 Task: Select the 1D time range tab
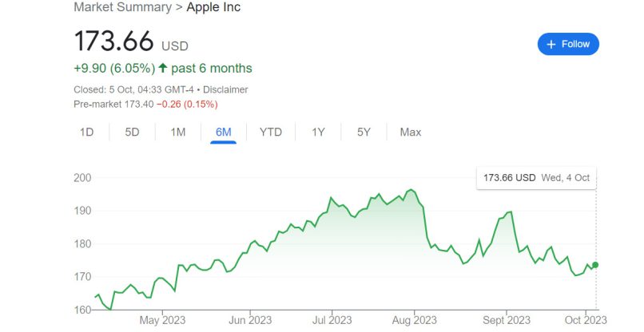[87, 132]
